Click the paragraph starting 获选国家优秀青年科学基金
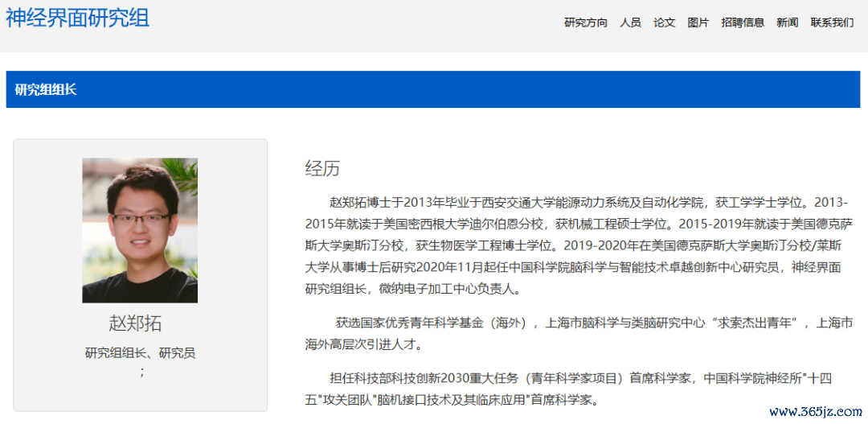This screenshot has height=424, width=868. tap(579, 334)
